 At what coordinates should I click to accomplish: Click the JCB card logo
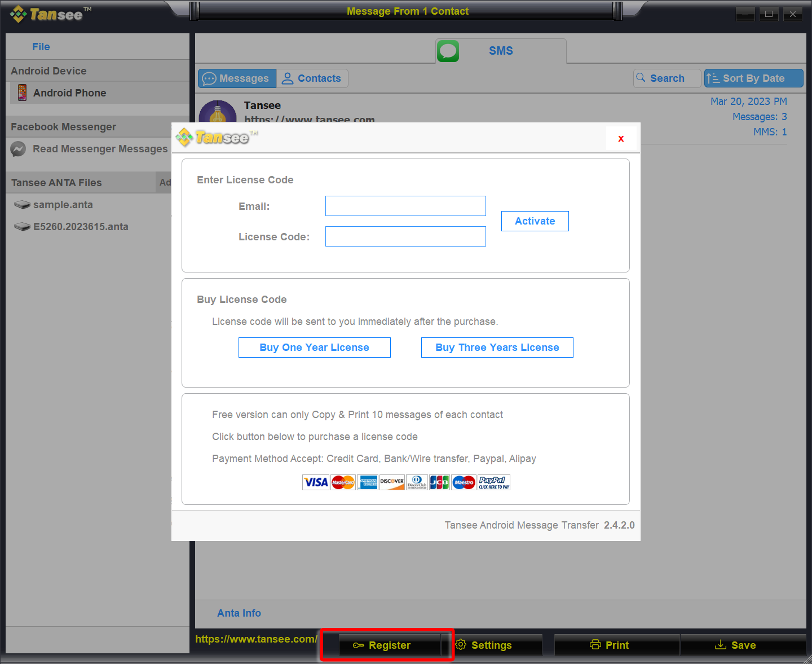coord(439,482)
